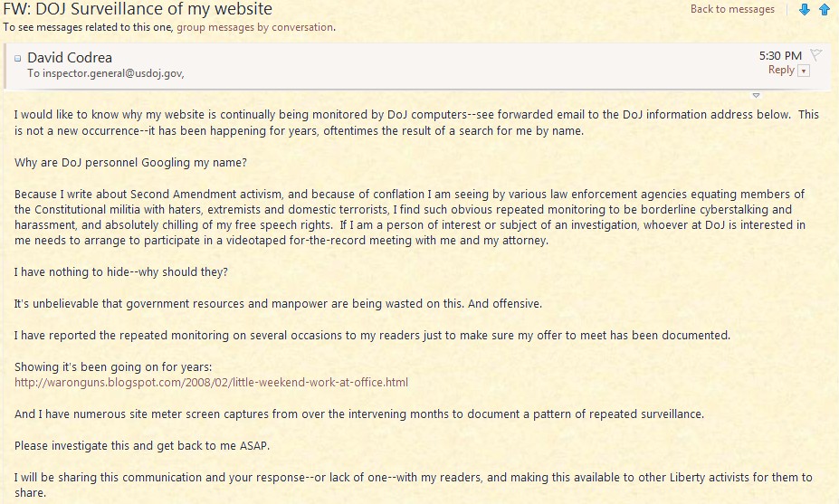Click sender name David Codrea
Screen dimensions: 839x504
point(71,57)
